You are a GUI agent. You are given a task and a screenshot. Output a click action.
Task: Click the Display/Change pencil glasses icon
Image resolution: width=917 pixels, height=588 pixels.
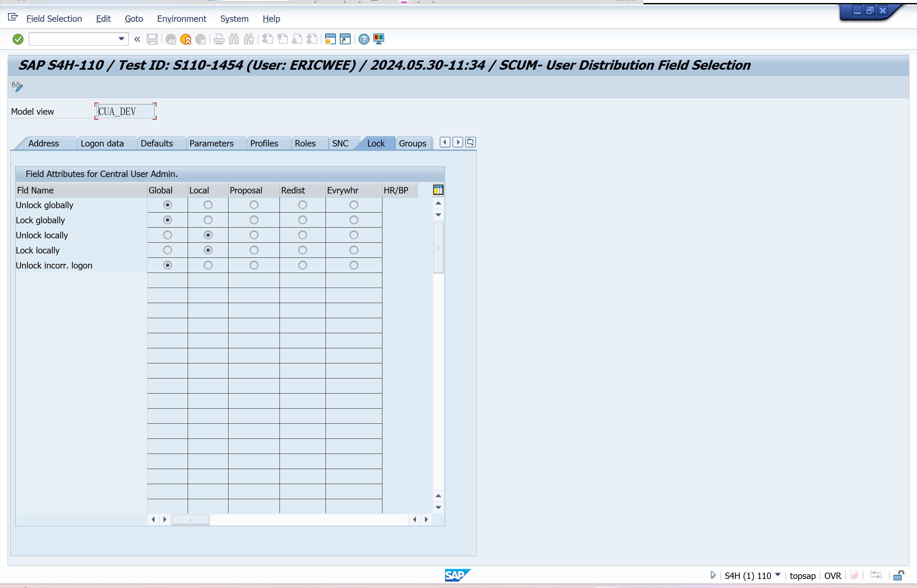click(x=17, y=86)
